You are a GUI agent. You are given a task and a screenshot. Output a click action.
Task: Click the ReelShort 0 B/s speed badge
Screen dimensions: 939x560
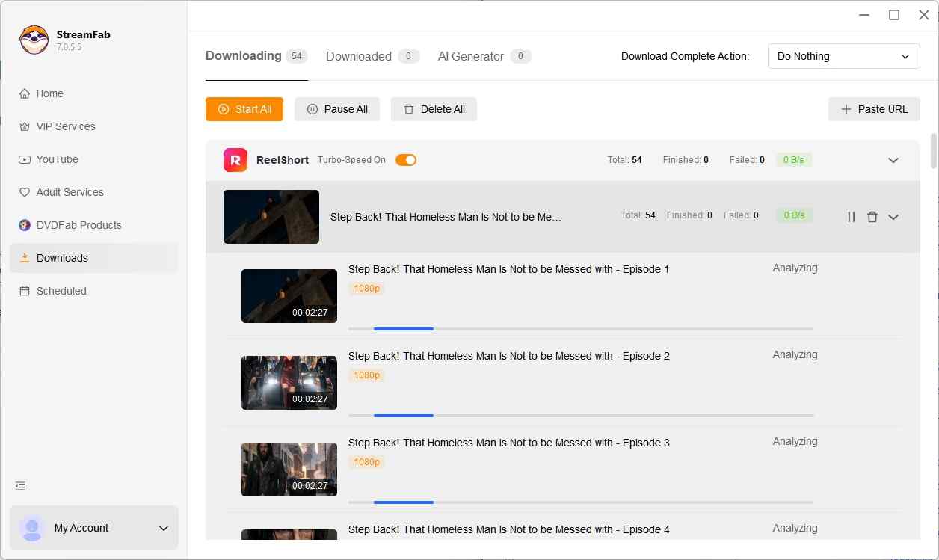pos(794,160)
